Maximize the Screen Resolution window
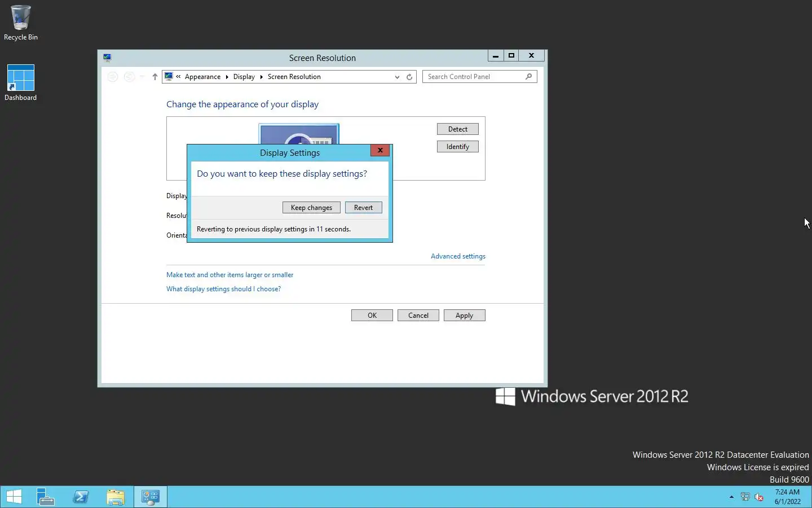 pyautogui.click(x=511, y=56)
